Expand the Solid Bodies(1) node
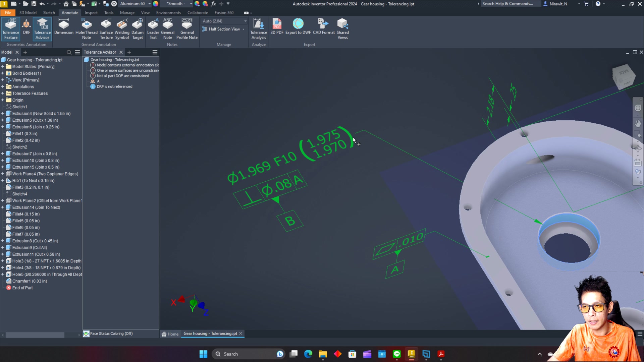The image size is (644, 362). coord(3,73)
